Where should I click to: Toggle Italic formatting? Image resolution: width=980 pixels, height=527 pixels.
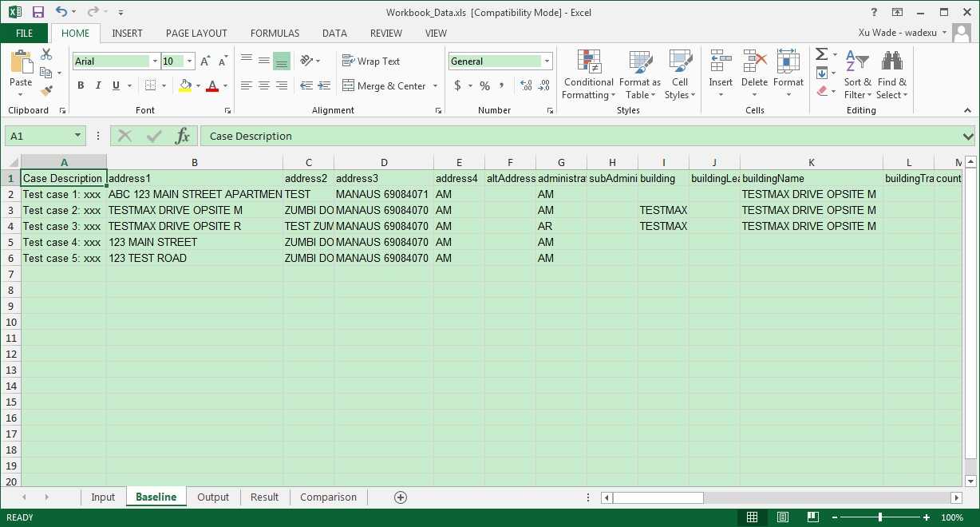click(98, 85)
